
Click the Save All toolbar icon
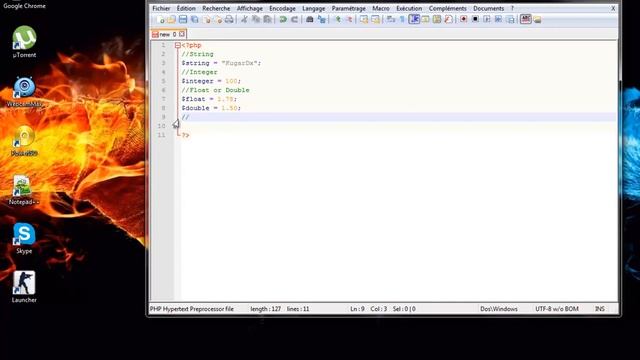pyautogui.click(x=195, y=19)
